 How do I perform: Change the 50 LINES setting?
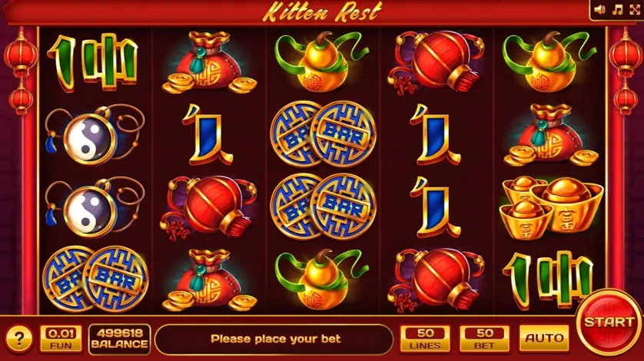click(x=425, y=339)
